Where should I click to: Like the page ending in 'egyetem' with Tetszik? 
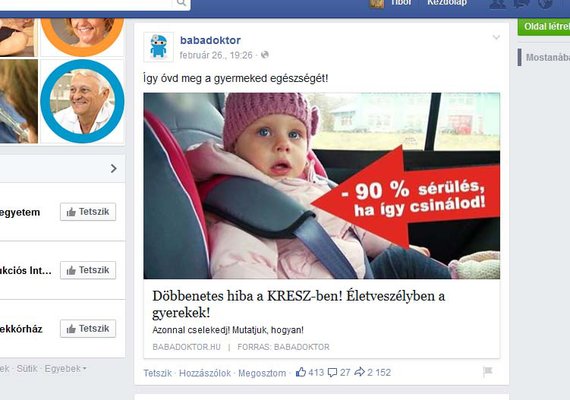pos(88,212)
